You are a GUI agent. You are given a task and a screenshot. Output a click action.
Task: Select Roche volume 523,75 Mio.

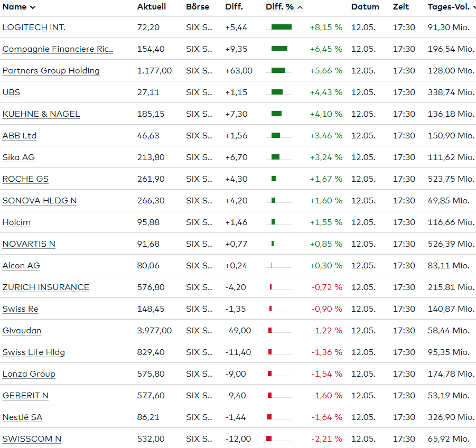pos(451,179)
